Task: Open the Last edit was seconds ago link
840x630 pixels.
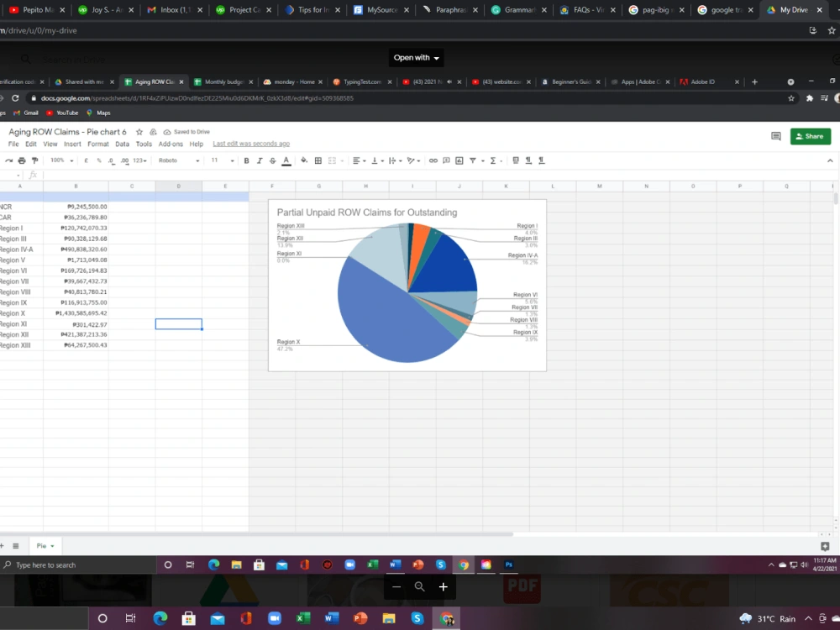Action: tap(251, 144)
